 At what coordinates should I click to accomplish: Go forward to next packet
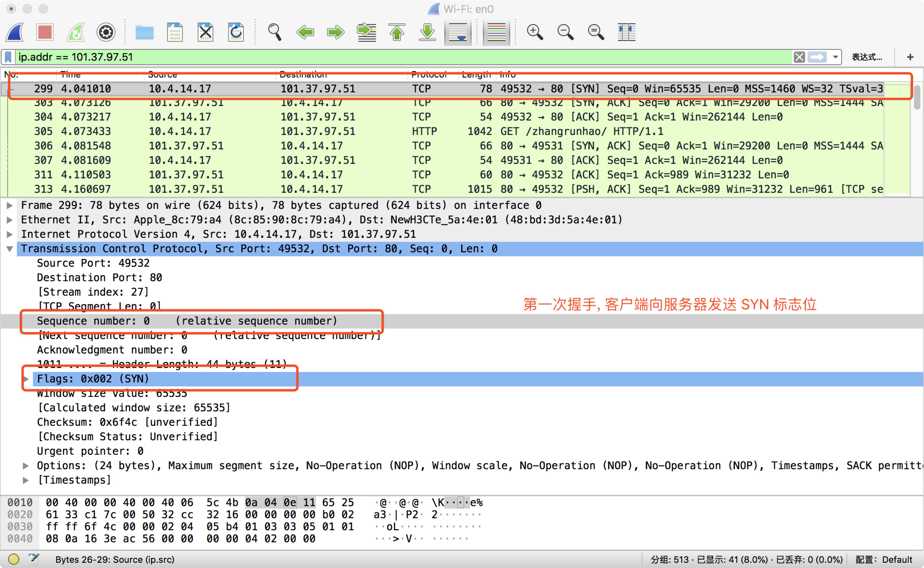pos(335,32)
